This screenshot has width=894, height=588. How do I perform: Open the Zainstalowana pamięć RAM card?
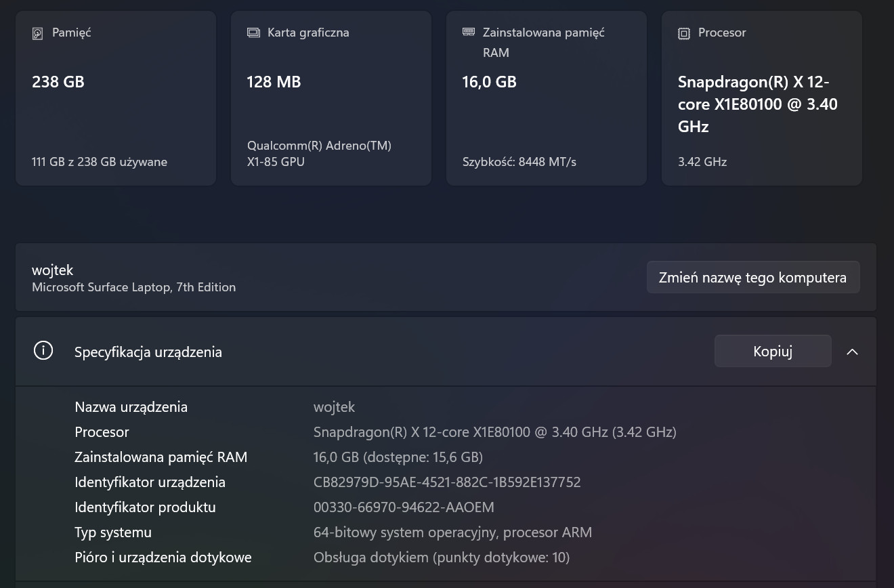click(x=547, y=98)
